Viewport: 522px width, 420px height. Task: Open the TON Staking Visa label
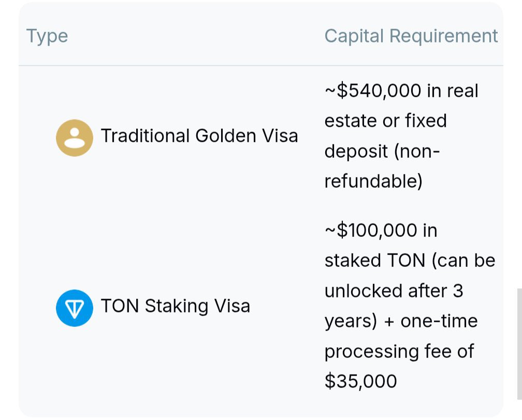tap(176, 306)
